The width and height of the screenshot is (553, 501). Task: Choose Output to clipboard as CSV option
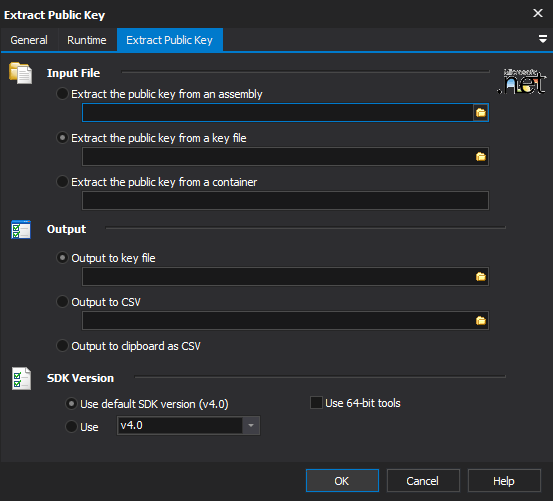coord(62,346)
